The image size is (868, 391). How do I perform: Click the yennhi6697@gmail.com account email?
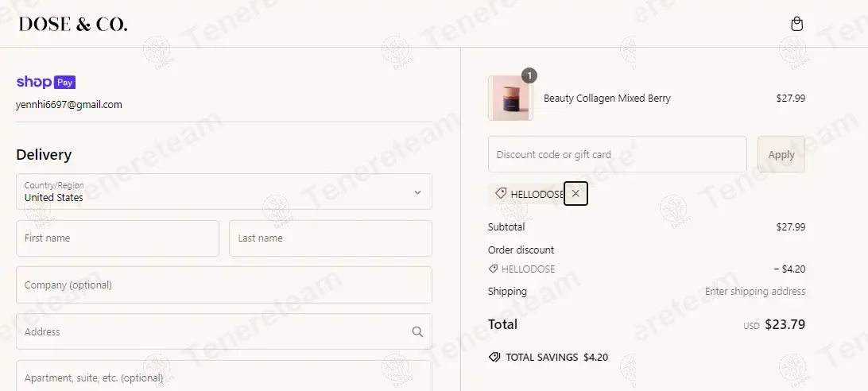point(69,104)
